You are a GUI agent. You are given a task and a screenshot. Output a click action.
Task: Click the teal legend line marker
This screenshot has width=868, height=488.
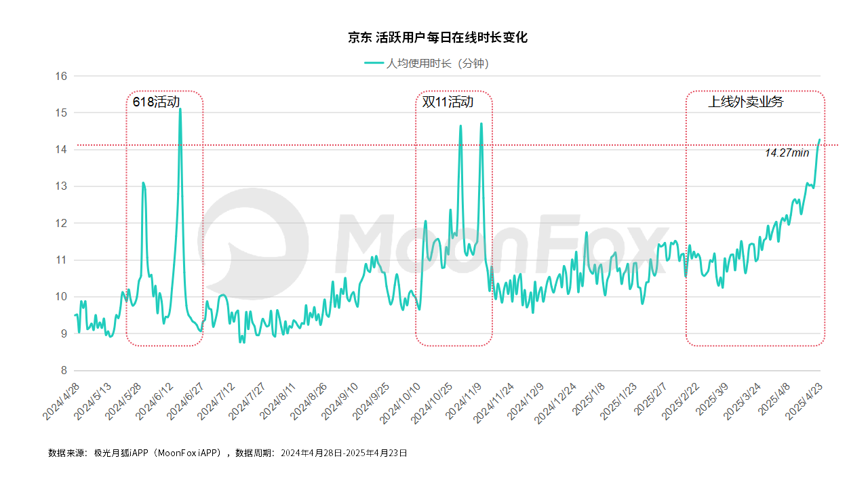tap(374, 63)
